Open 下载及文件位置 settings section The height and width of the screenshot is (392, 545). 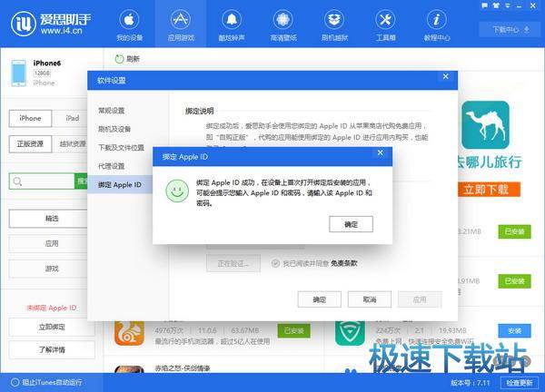pos(121,148)
